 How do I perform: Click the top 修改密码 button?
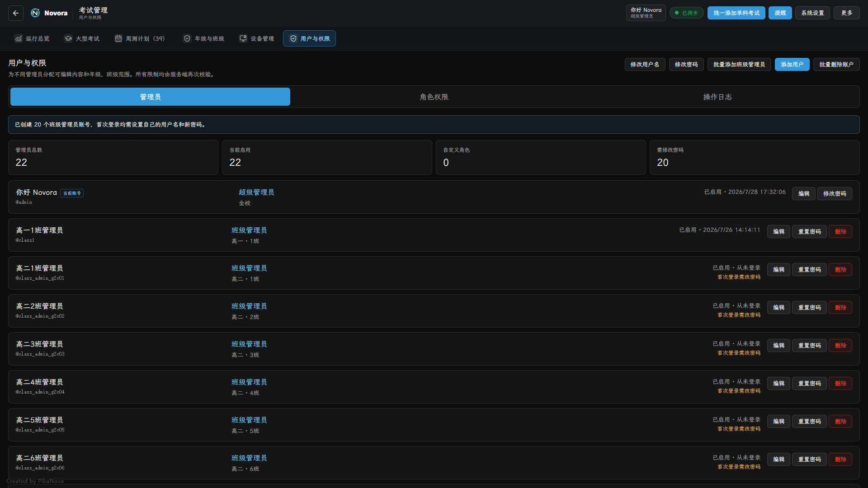coord(686,65)
